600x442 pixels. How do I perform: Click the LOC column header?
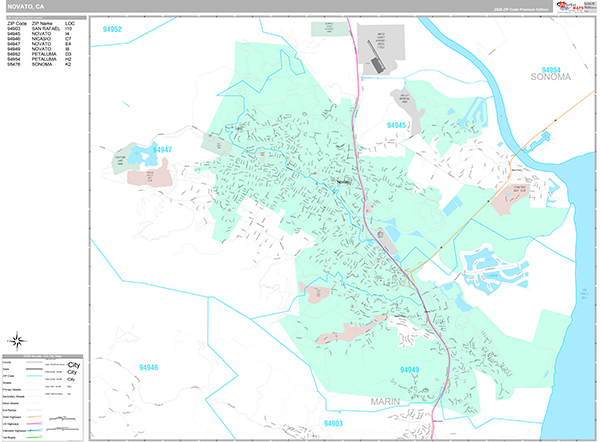point(70,24)
